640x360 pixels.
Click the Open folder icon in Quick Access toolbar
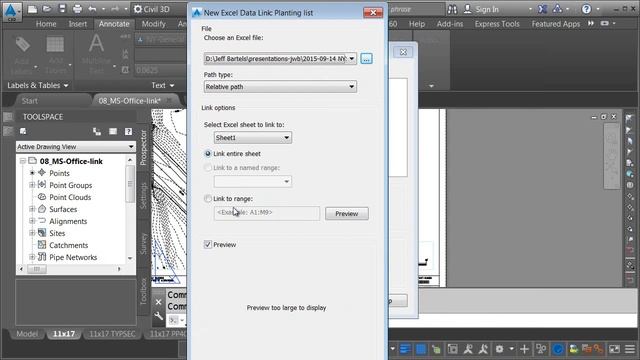click(47, 9)
